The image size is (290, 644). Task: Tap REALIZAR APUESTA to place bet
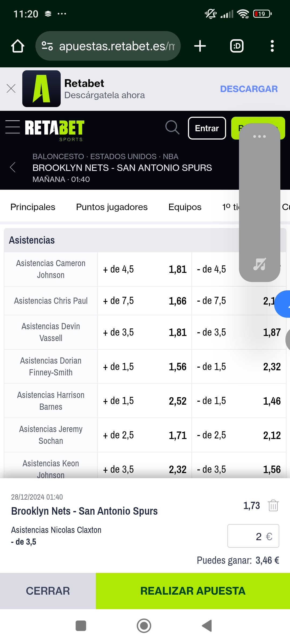point(193,591)
